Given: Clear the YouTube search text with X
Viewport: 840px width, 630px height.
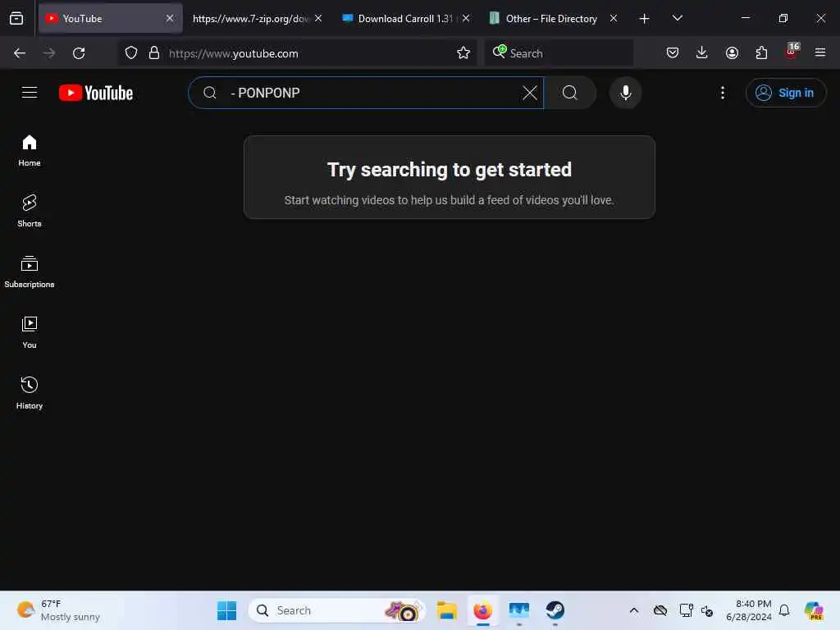Looking at the screenshot, I should tap(529, 93).
